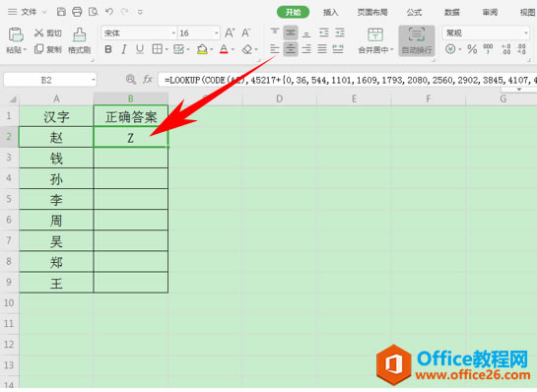
Task: Apply thousands separator format
Action: [488, 49]
